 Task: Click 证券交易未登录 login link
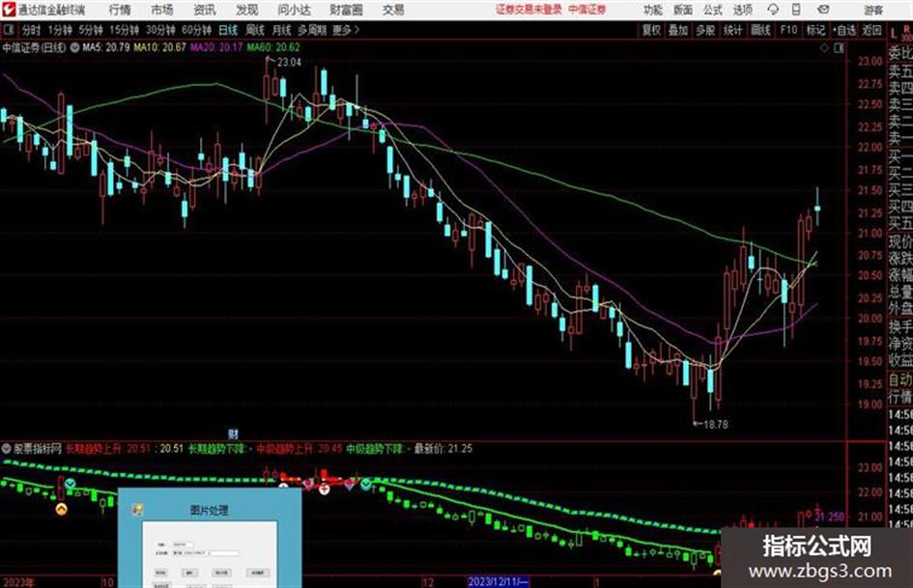528,10
